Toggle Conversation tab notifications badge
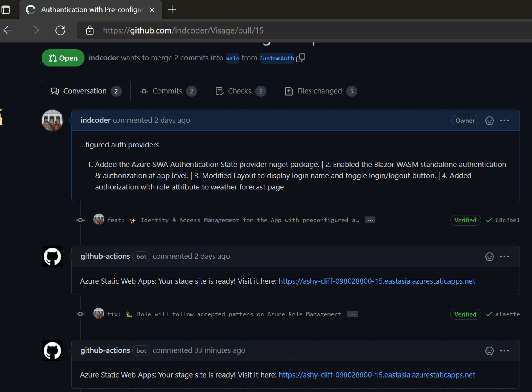 tap(117, 91)
